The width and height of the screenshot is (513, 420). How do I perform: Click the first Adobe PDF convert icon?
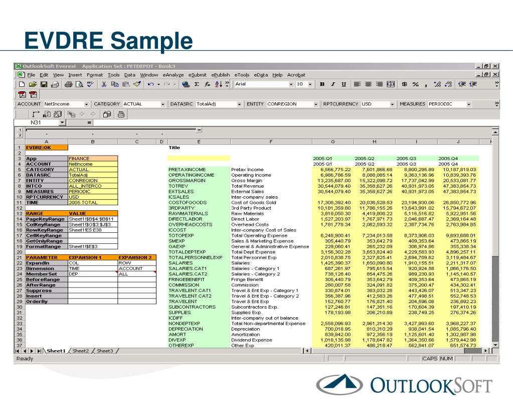point(22,95)
